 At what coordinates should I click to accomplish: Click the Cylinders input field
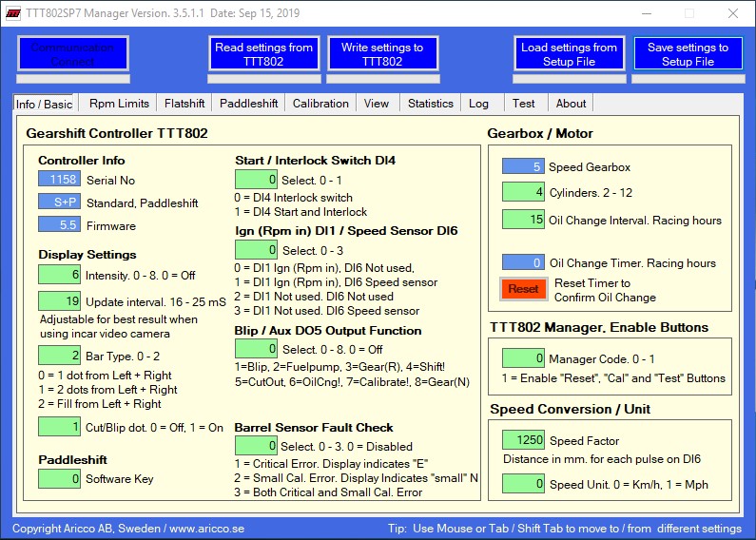[x=523, y=192]
